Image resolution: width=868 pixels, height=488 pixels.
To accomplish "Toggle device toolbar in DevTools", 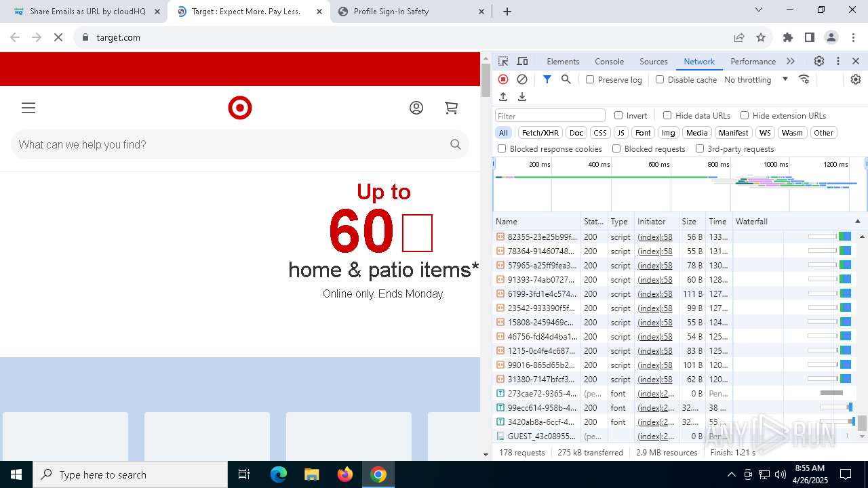I will click(x=522, y=61).
